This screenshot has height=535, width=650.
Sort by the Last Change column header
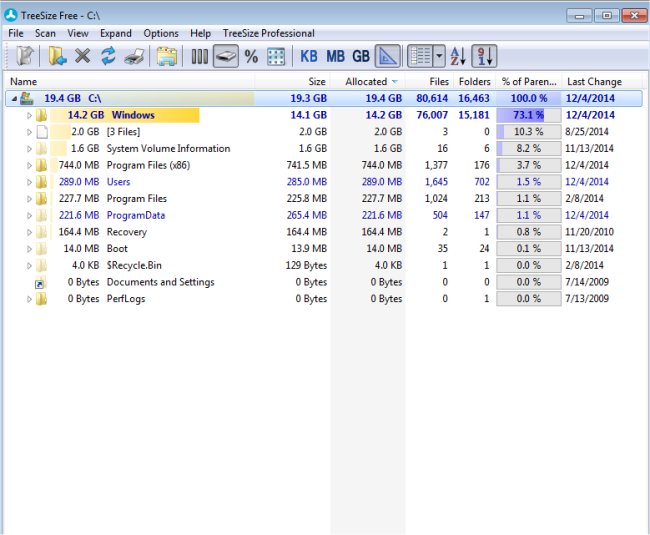(x=594, y=82)
